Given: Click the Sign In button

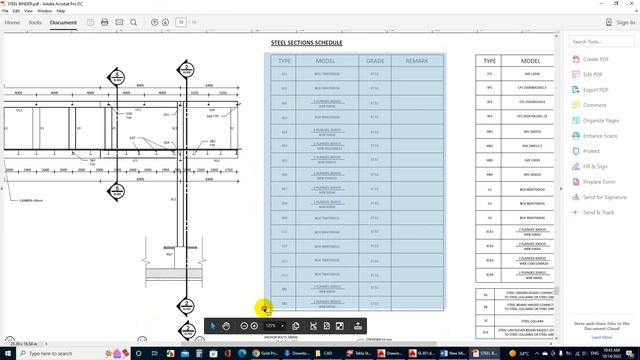Looking at the screenshot, I should 621,22.
